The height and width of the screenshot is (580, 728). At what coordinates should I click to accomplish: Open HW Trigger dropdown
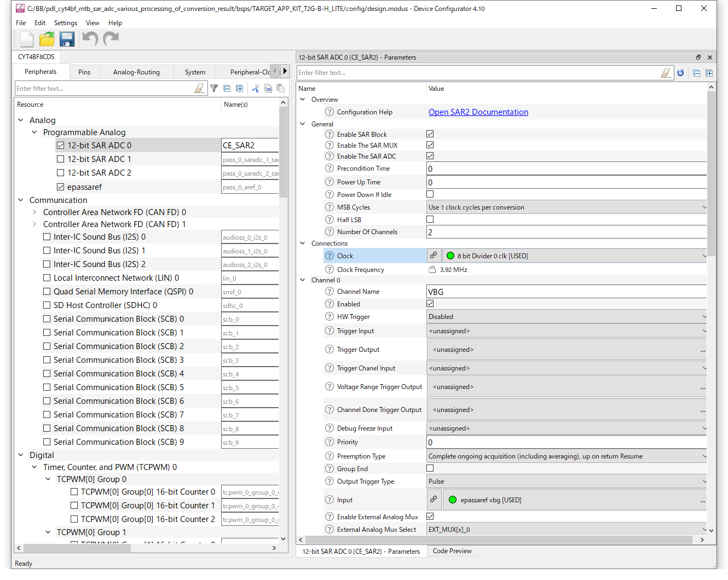point(567,317)
